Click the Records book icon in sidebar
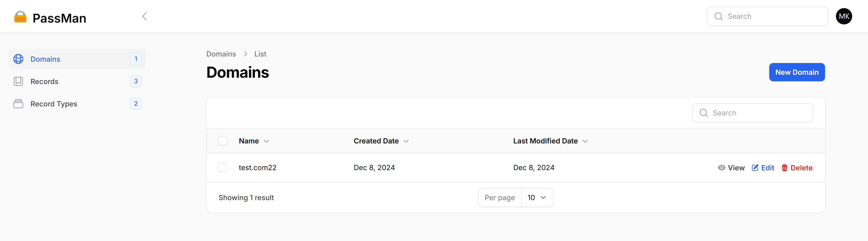The height and width of the screenshot is (241, 868). pyautogui.click(x=19, y=81)
